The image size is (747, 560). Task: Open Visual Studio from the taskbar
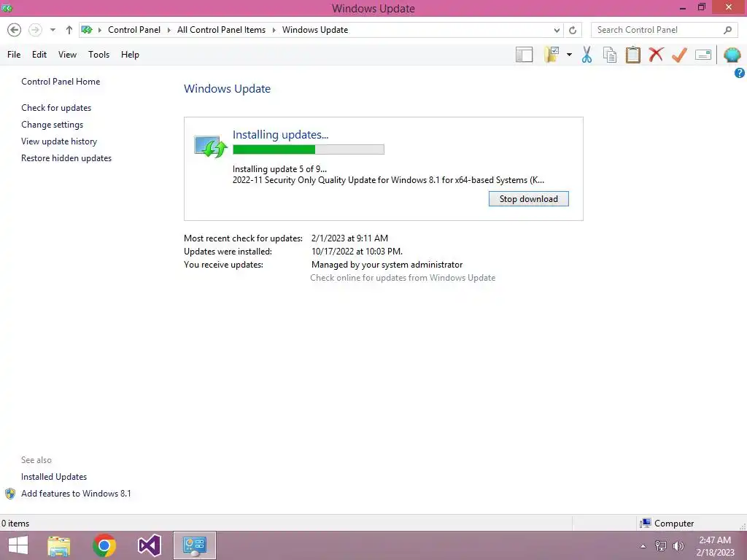(x=149, y=545)
